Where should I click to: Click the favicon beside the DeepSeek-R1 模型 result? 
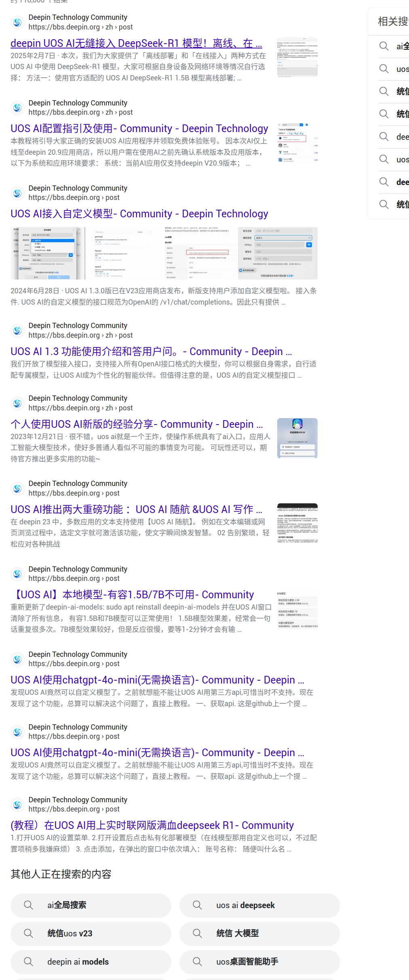click(x=17, y=22)
